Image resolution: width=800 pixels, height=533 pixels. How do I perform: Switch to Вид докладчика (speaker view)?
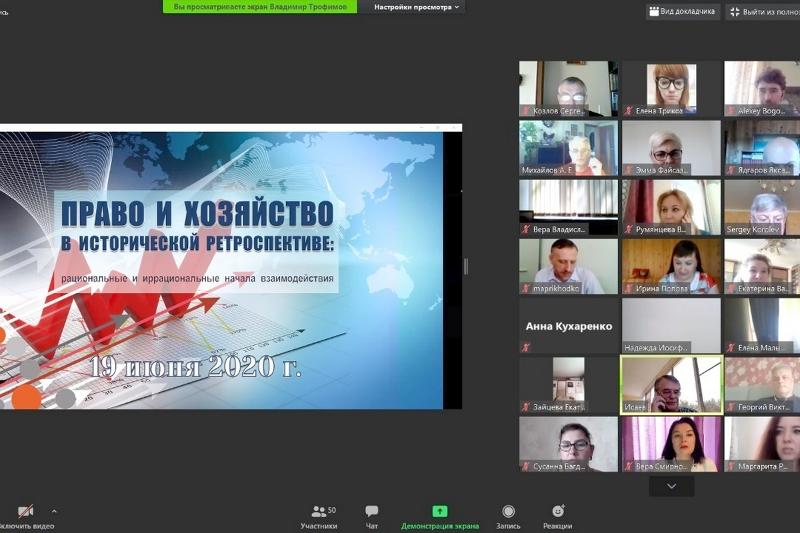click(683, 12)
